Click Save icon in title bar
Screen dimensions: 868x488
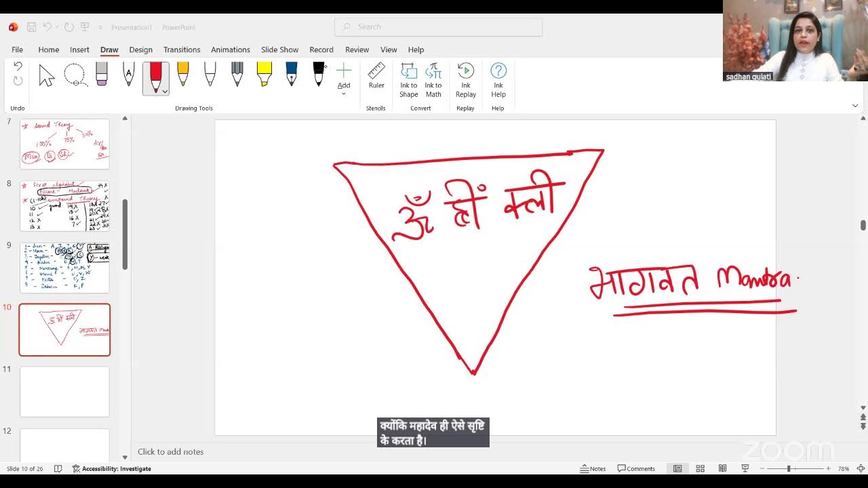[x=31, y=27]
